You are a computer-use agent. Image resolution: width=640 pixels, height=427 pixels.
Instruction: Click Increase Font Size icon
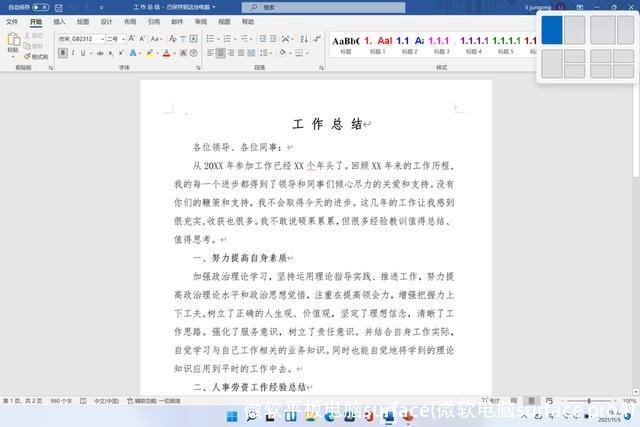point(131,39)
